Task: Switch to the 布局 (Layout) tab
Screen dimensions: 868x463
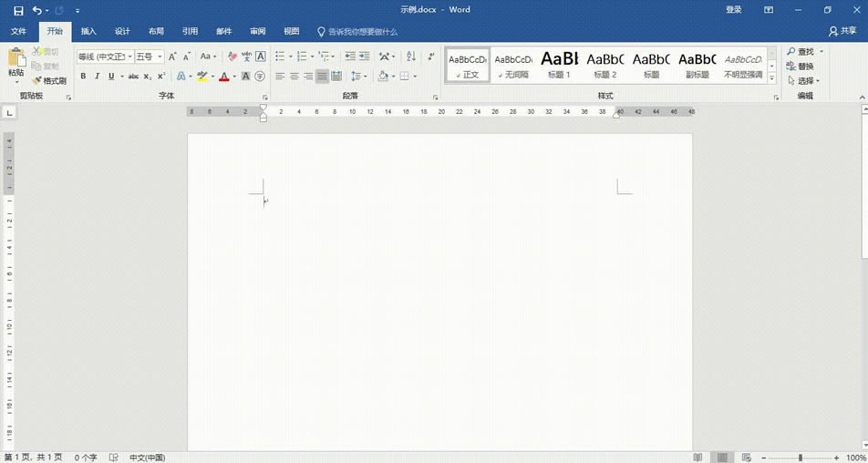Action: point(156,32)
